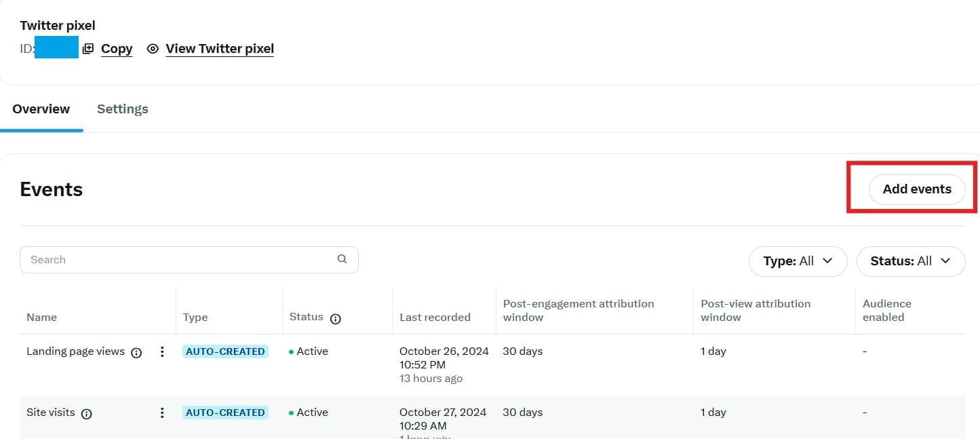Open the three-dot menu for Landing page views
This screenshot has height=439, width=980.
[162, 352]
